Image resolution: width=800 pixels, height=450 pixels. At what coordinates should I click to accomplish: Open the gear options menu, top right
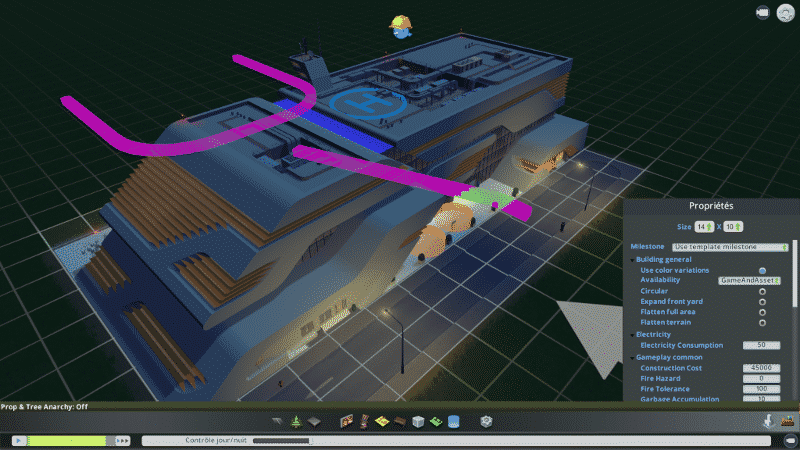tap(786, 13)
